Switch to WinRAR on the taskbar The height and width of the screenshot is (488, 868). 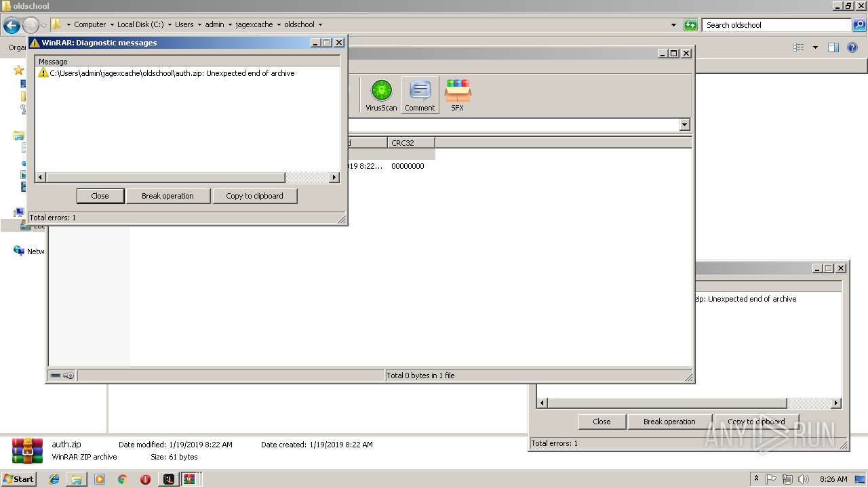point(189,479)
